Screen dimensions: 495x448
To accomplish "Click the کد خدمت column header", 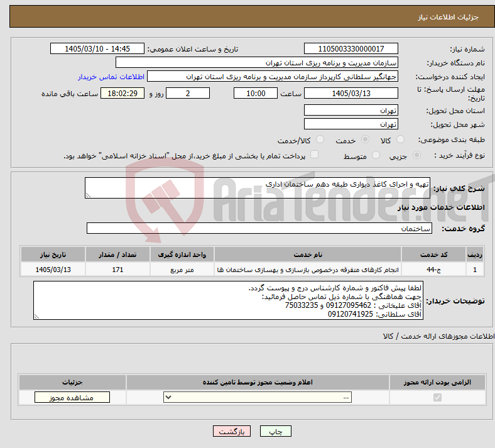I will [434, 254].
